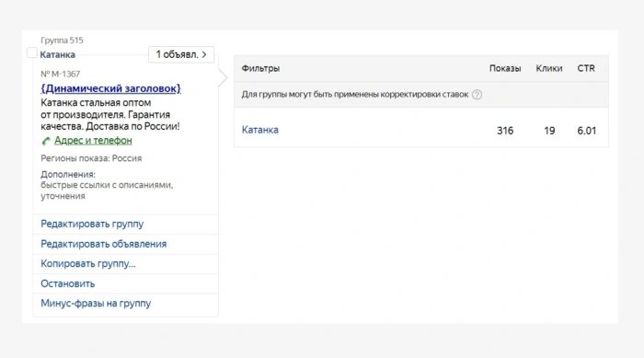Click the Регионы показа: Россия text
The image size is (644, 358).
click(x=91, y=158)
